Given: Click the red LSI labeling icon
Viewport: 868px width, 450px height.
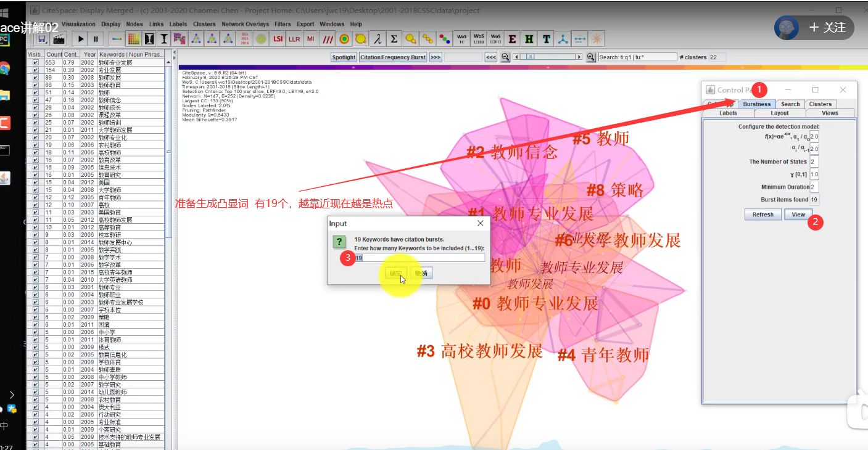Looking at the screenshot, I should (x=278, y=39).
